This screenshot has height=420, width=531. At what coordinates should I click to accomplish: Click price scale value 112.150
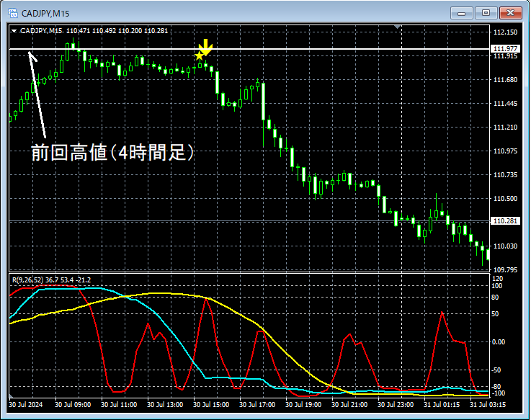pos(505,32)
